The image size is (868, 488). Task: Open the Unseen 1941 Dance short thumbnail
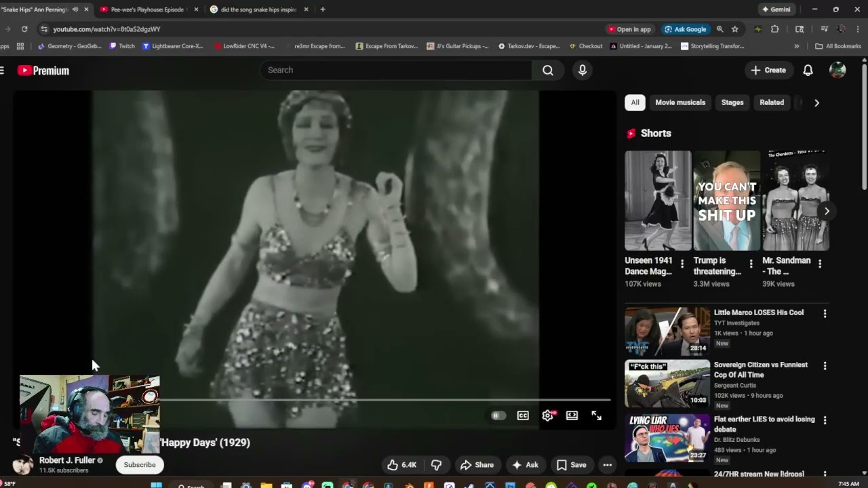658,201
